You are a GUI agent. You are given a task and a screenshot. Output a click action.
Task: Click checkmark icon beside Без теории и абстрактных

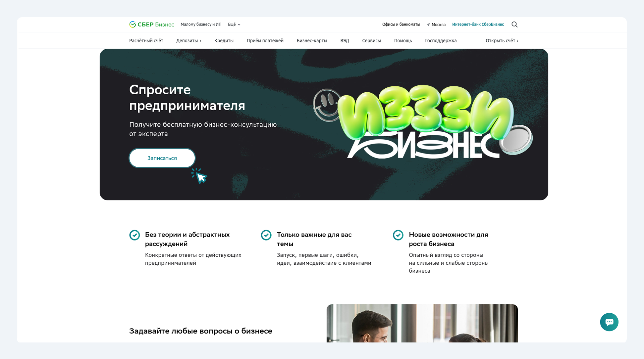134,235
